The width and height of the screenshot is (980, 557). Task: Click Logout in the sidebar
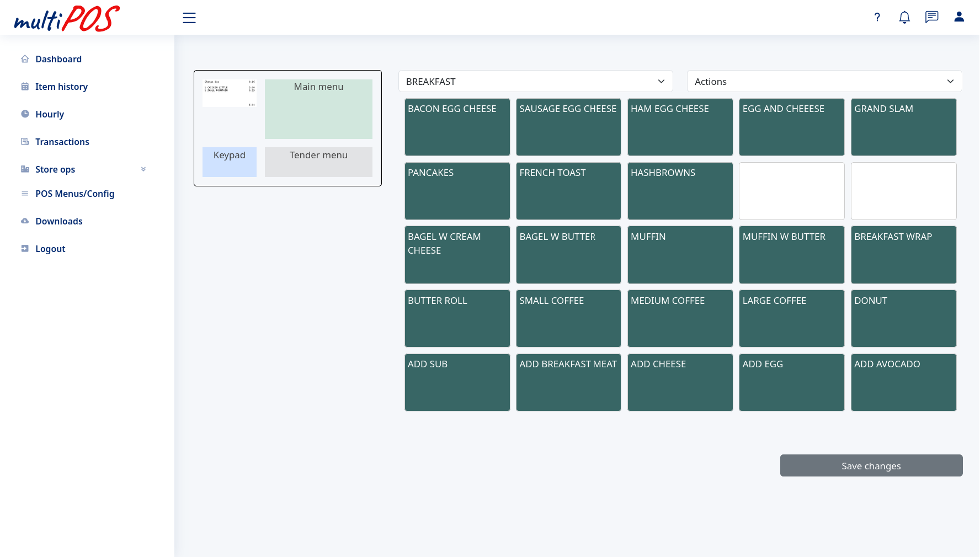pos(50,249)
